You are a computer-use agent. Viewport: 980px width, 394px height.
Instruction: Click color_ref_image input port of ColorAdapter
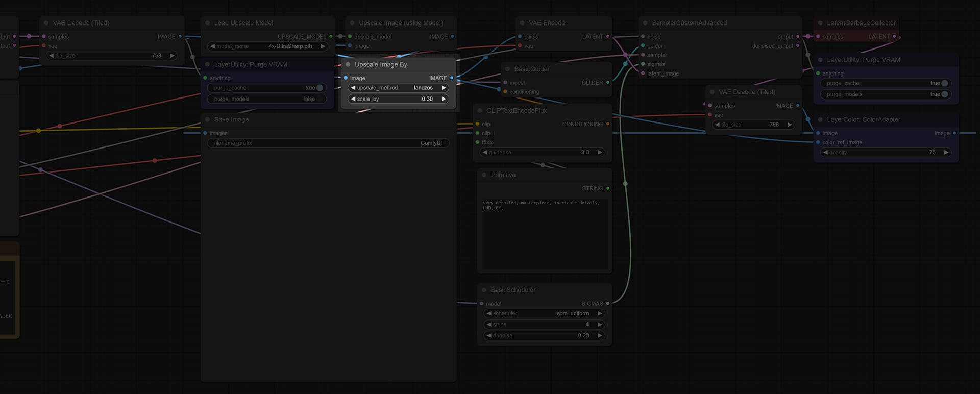(x=818, y=142)
